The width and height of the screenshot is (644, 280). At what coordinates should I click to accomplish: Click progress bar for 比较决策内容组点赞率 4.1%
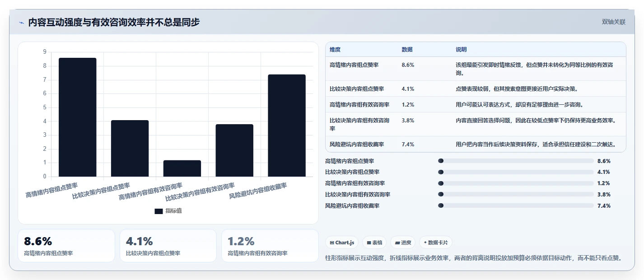point(516,172)
